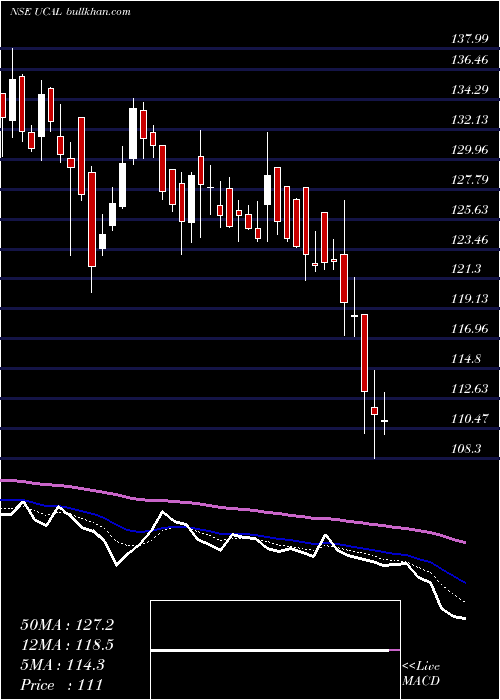Click the last doji candlestick near 111
Screen dimensions: 500x700
coord(384,421)
